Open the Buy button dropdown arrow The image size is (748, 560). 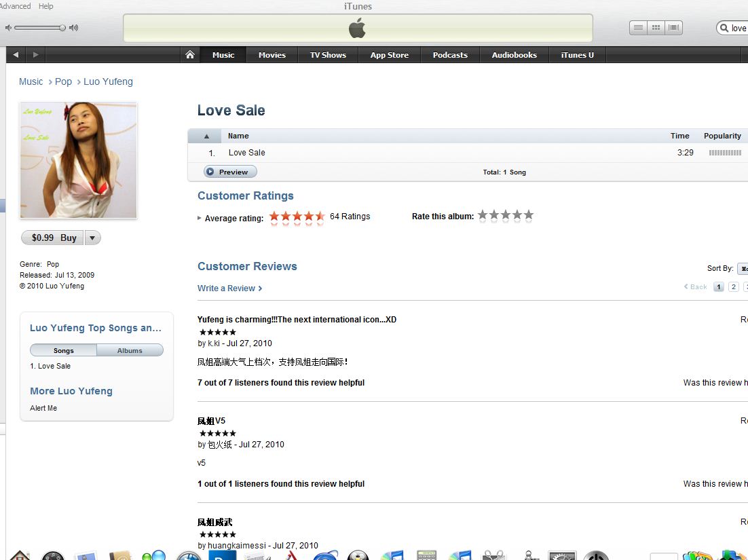(92, 238)
